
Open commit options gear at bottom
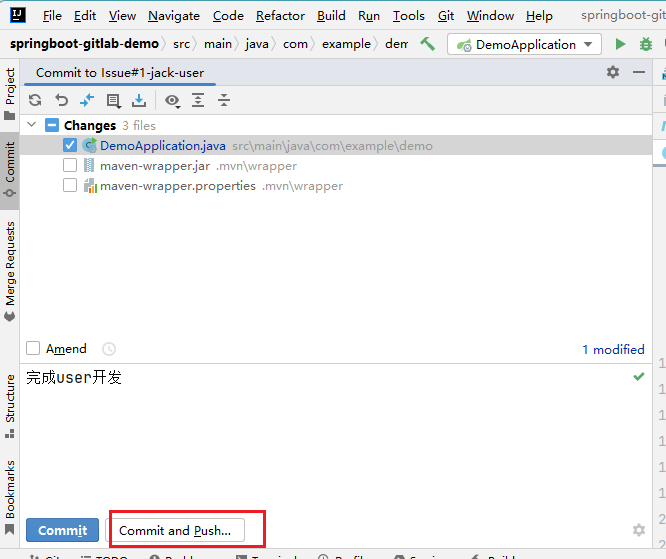pyautogui.click(x=639, y=530)
